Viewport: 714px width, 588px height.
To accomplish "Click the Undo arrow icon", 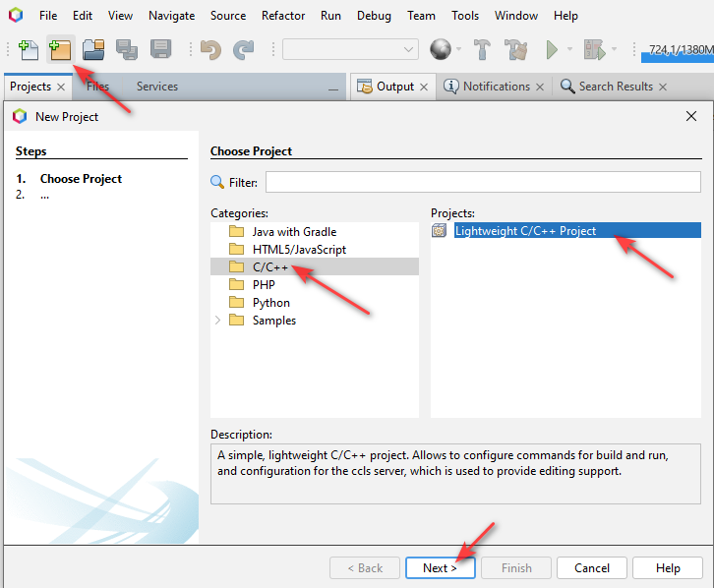I will pyautogui.click(x=209, y=49).
